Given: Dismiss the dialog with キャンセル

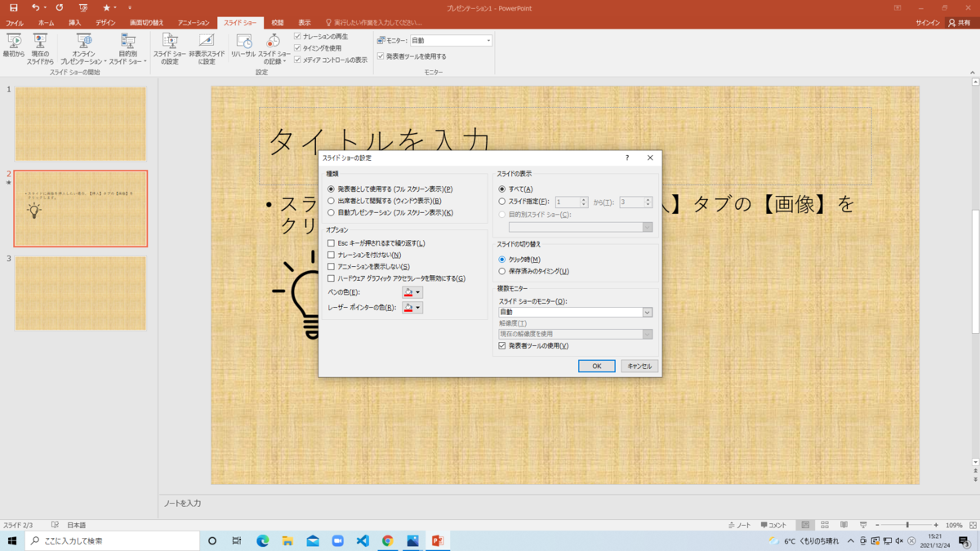Looking at the screenshot, I should [x=639, y=366].
